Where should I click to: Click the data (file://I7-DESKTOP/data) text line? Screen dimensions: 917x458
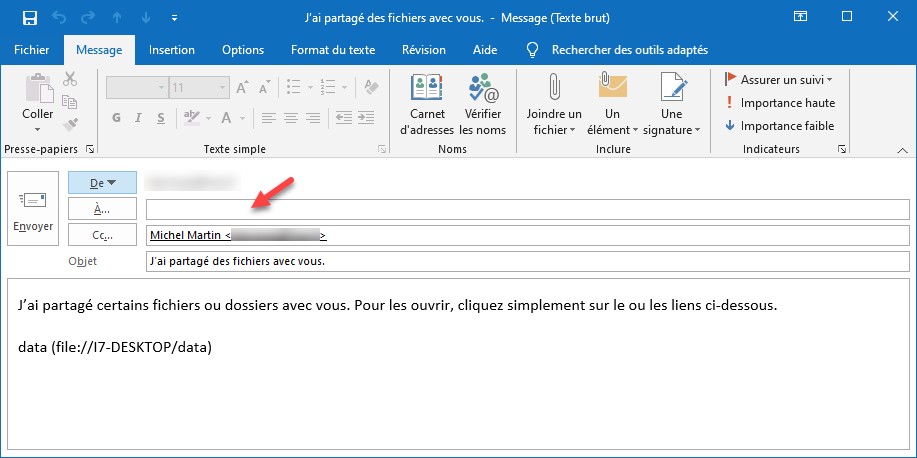pos(115,347)
